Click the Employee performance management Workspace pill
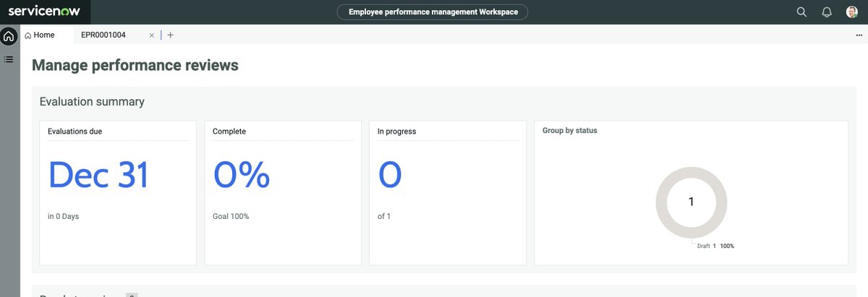This screenshot has width=868, height=297. [433, 12]
